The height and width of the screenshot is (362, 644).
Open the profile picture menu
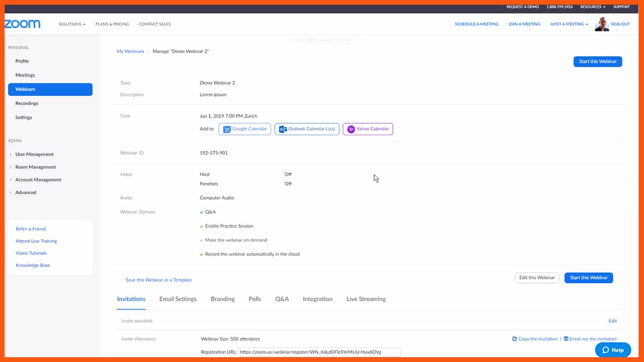601,24
